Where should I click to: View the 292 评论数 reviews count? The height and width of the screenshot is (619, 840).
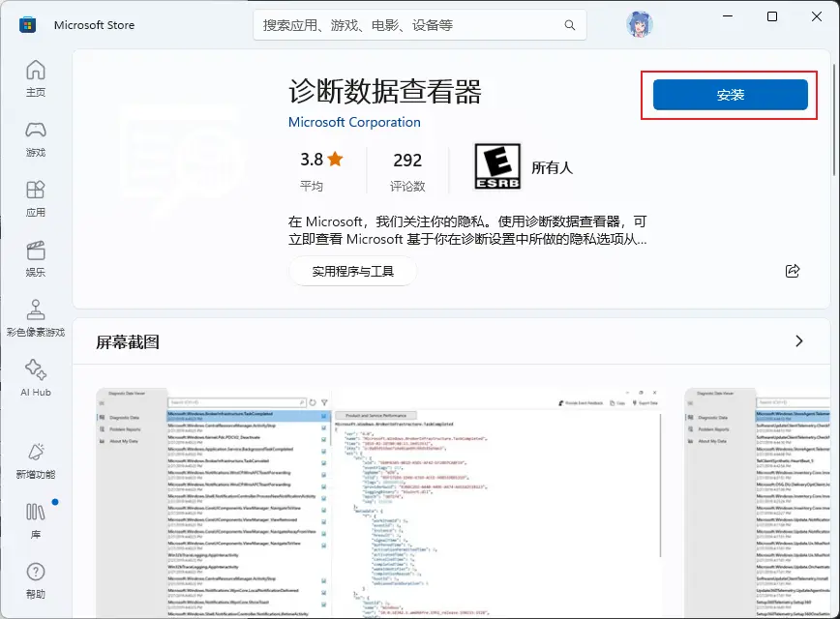click(x=407, y=170)
